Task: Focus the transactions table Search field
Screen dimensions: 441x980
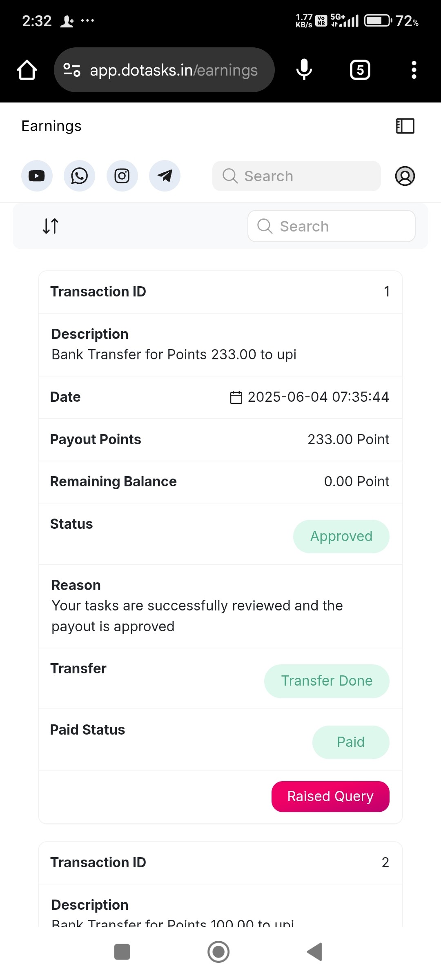Action: [332, 226]
